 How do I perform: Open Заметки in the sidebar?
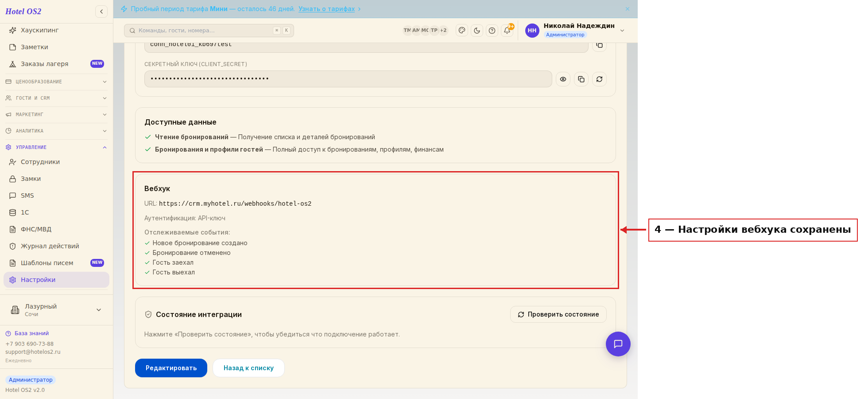56,47
